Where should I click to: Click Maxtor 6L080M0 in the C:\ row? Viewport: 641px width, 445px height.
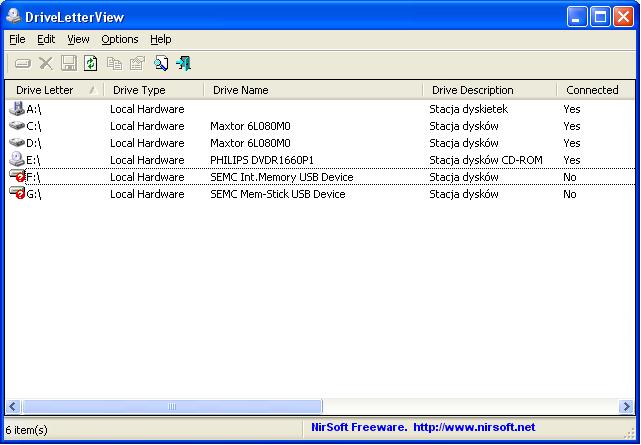pyautogui.click(x=250, y=126)
